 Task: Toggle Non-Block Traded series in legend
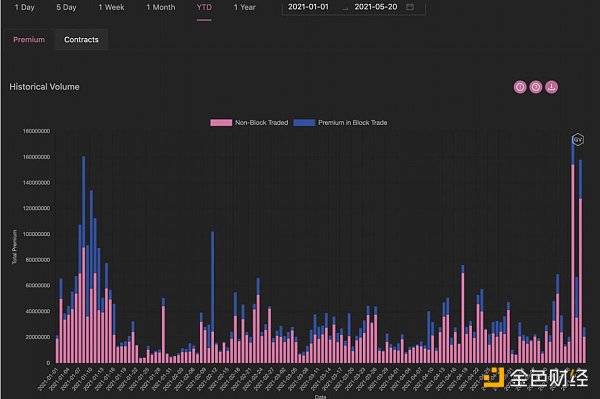coord(261,123)
